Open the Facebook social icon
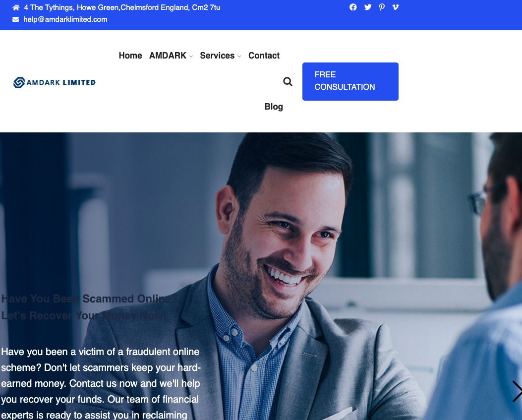Screen dimensions: 522x420 pos(353,7)
